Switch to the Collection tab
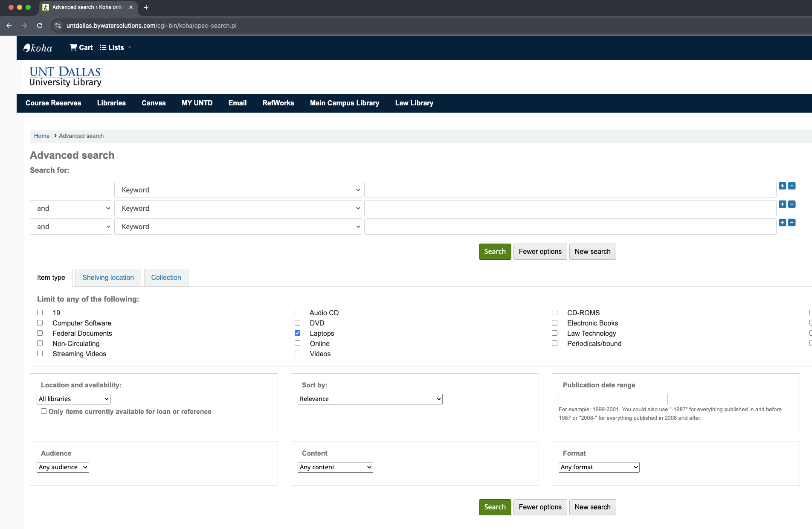 166,278
